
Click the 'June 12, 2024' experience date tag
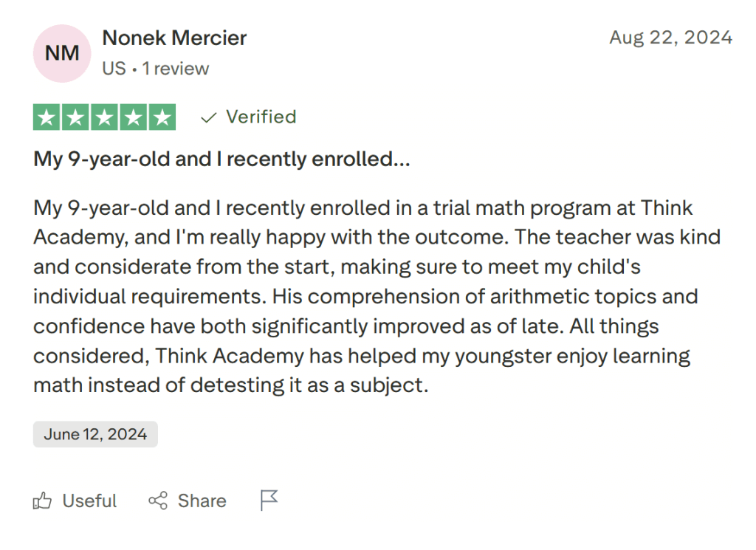point(94,434)
